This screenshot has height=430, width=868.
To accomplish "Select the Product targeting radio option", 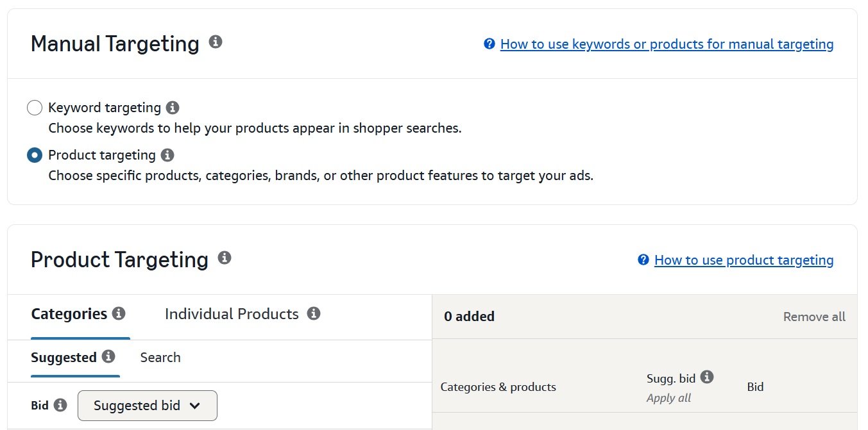I will click(x=35, y=154).
